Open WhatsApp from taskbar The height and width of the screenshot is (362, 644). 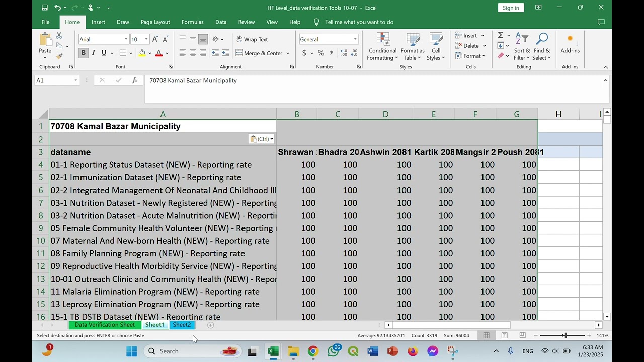pos(333,351)
